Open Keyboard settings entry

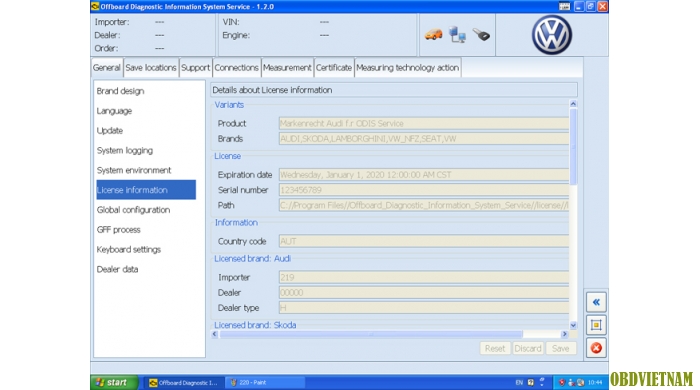tap(146, 249)
